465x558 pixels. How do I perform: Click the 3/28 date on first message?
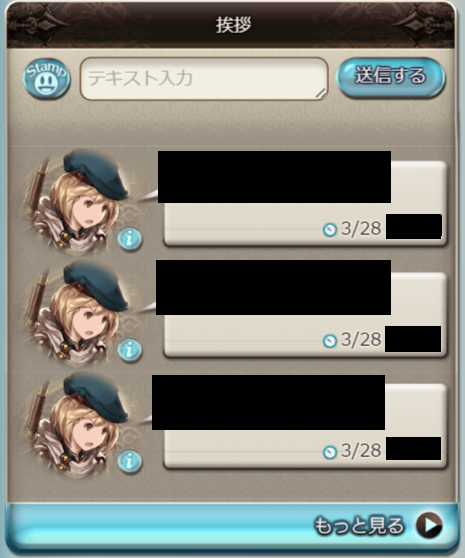[x=361, y=228]
